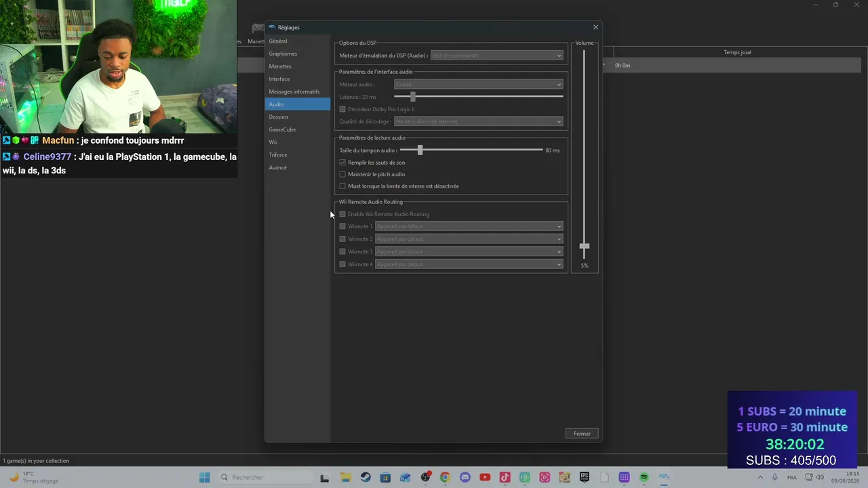Open Epic Games Launcher from the taskbar
Image resolution: width=868 pixels, height=488 pixels.
(x=585, y=477)
